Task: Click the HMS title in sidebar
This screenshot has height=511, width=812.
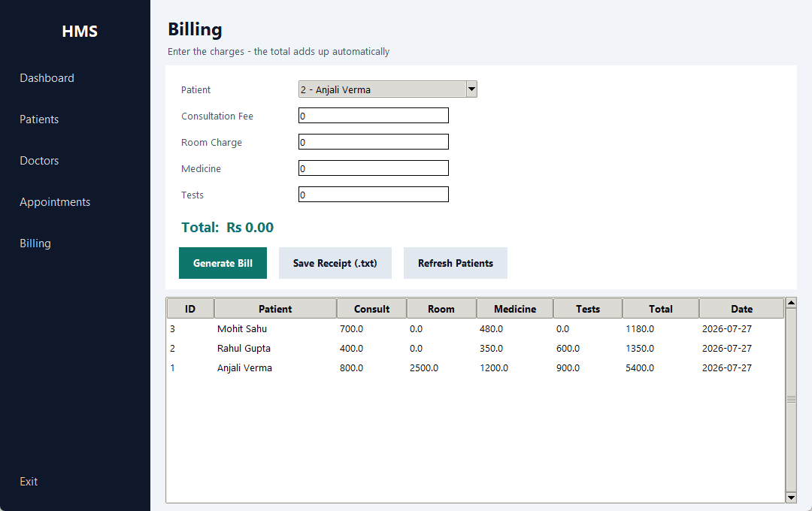Action: click(80, 31)
